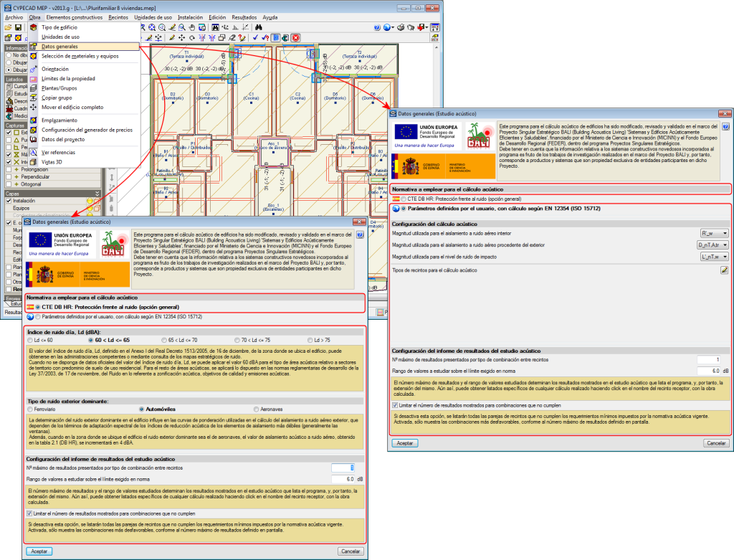The image size is (734, 560).
Task: Click yellow color circle of Equipos layer
Action: 90,209
